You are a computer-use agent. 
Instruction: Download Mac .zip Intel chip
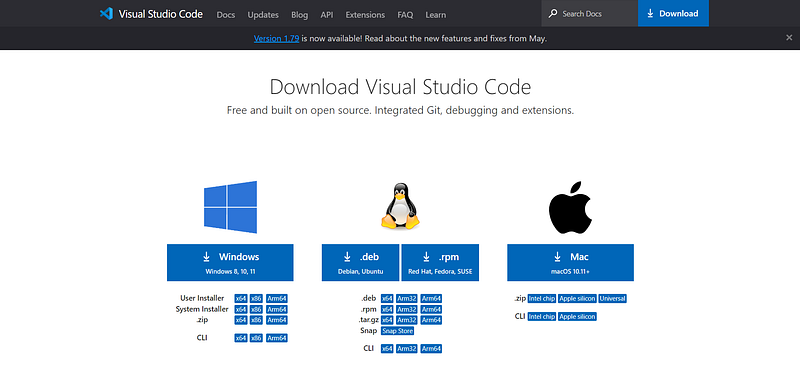541,299
